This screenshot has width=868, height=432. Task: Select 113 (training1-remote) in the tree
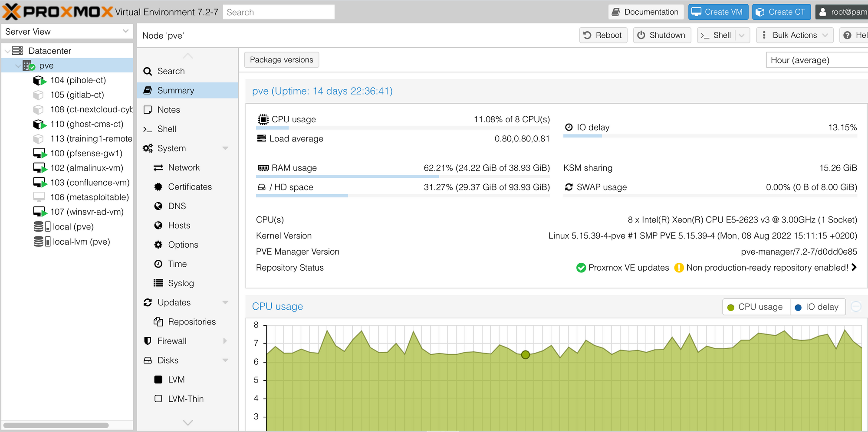(x=67, y=139)
